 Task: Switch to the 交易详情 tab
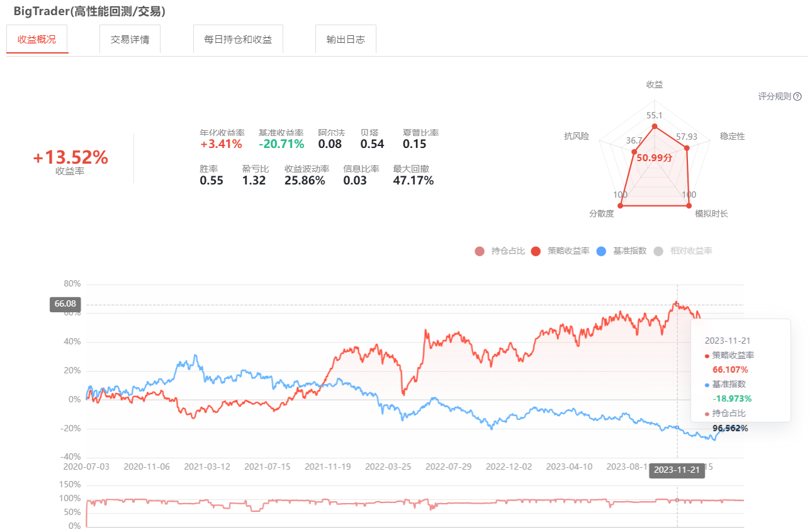click(130, 39)
